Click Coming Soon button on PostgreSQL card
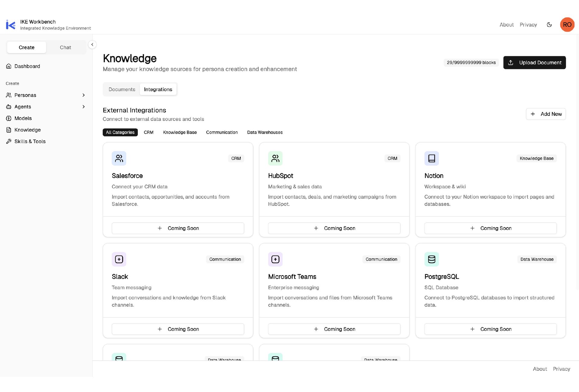 pos(490,329)
